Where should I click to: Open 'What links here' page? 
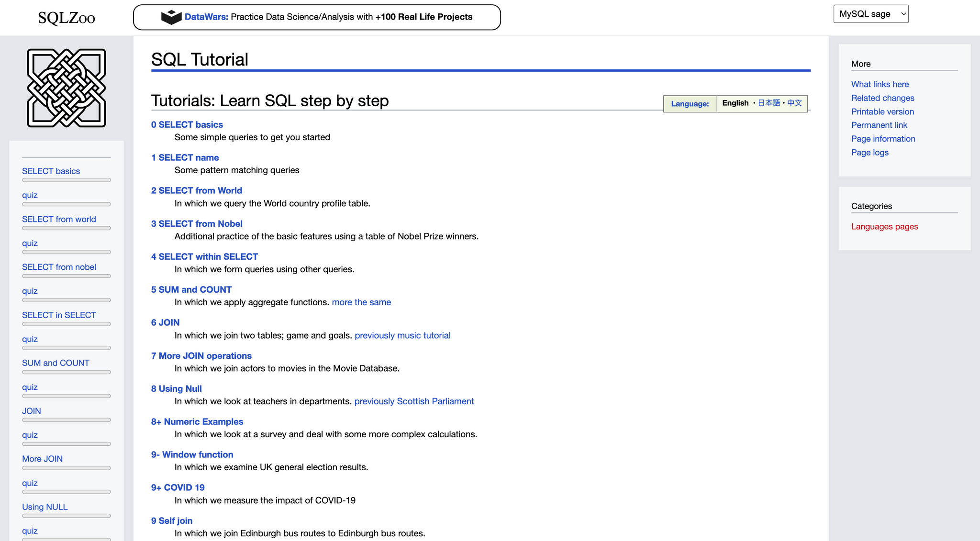pyautogui.click(x=880, y=84)
